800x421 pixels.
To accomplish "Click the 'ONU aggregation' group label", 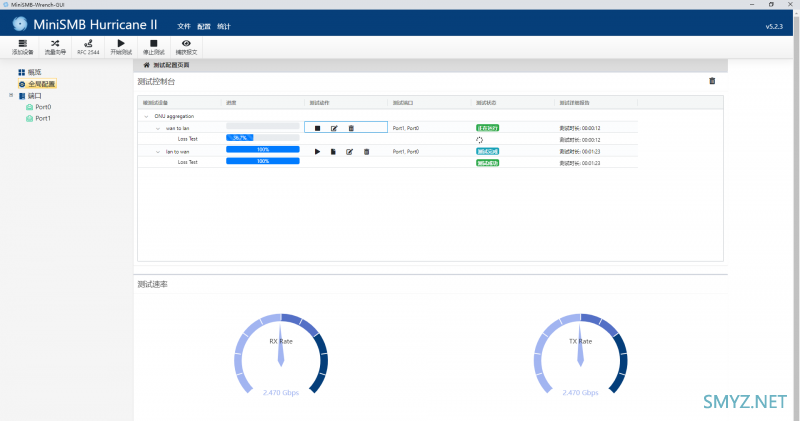I will (x=174, y=116).
